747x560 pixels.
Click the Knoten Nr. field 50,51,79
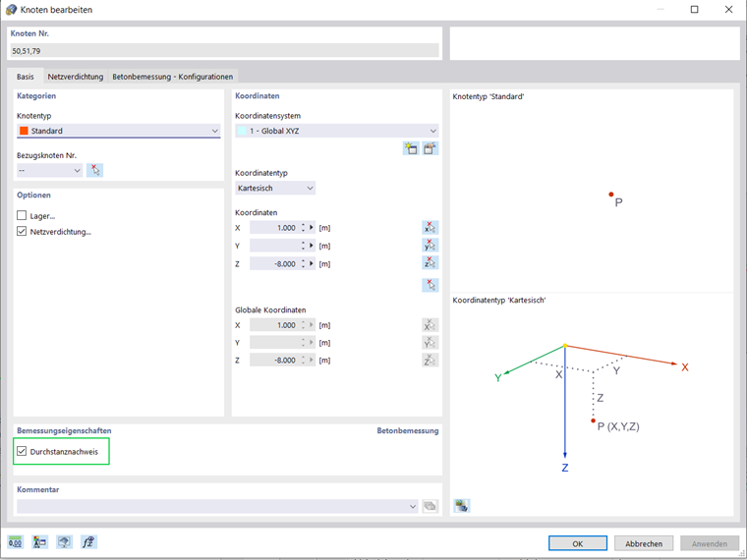pos(224,50)
